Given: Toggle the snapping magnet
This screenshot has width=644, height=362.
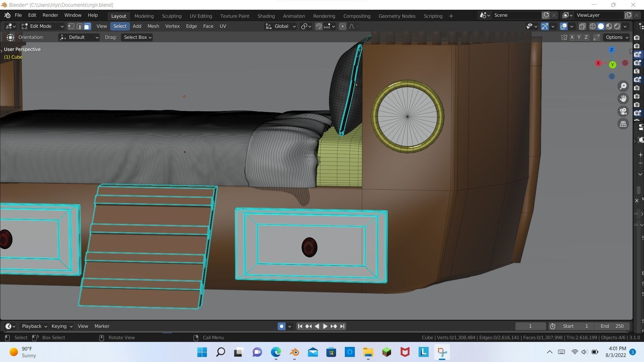Looking at the screenshot, I should point(319,26).
